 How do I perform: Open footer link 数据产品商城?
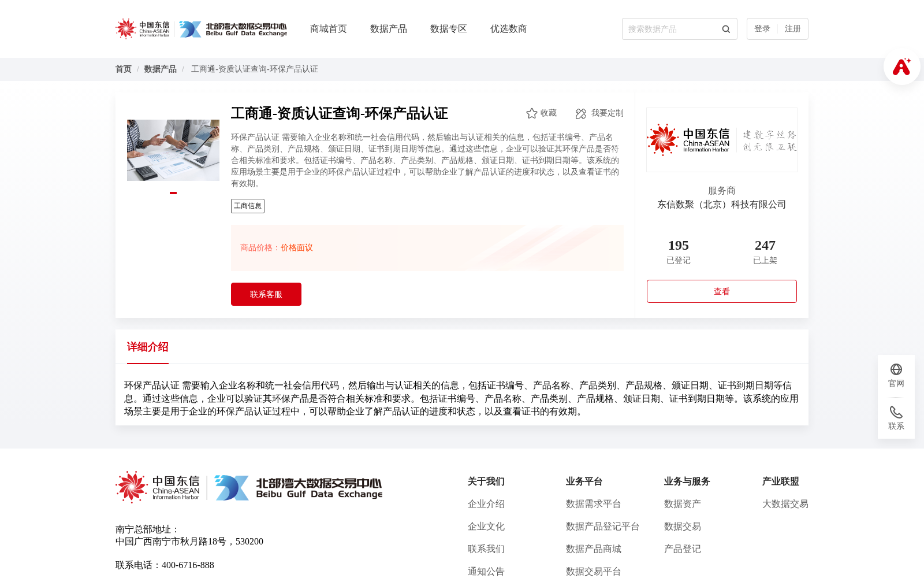coord(594,549)
